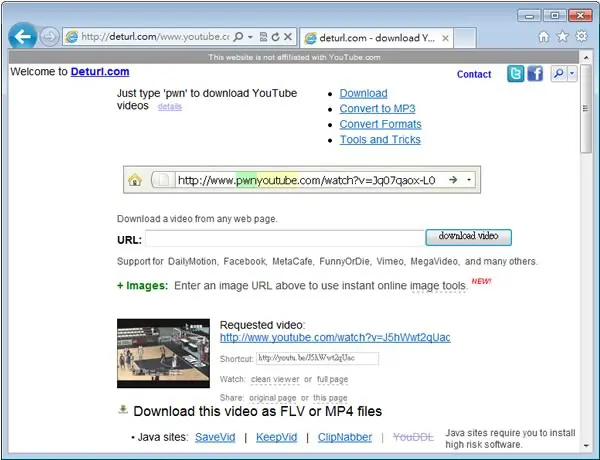The width and height of the screenshot is (600, 460).
Task: Open the browser Home icon
Action: (543, 36)
